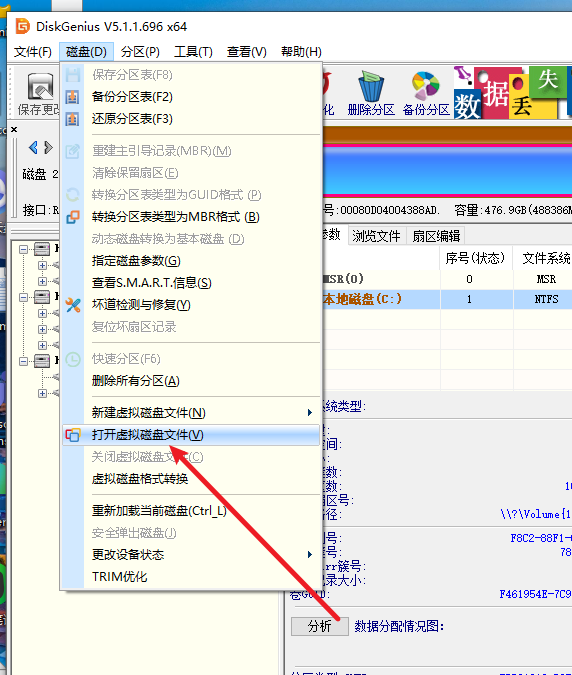Expand 更改设备状态 submenu
572x675 pixels.
click(x=191, y=554)
